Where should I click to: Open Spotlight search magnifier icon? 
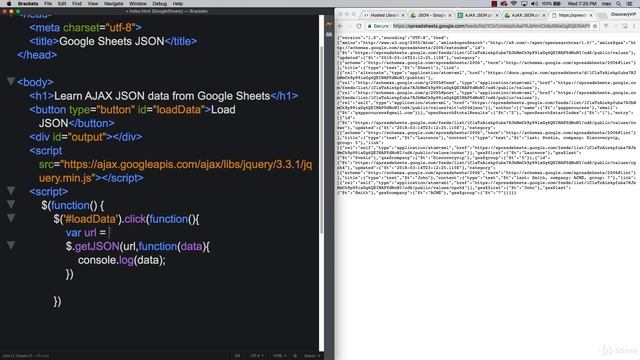[x=619, y=4]
